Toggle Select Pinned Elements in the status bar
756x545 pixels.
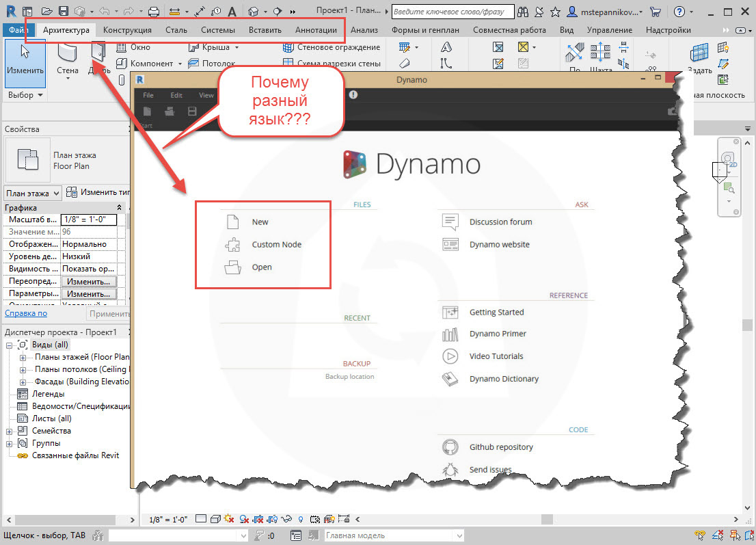(735, 535)
